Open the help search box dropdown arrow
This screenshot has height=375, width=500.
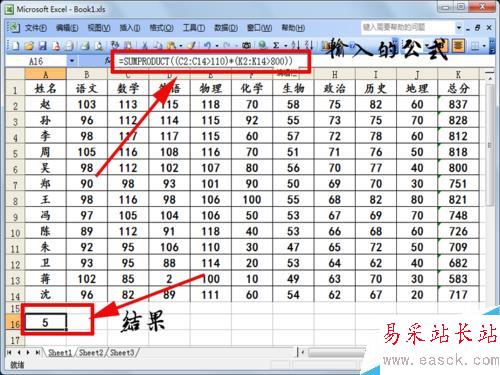[459, 28]
